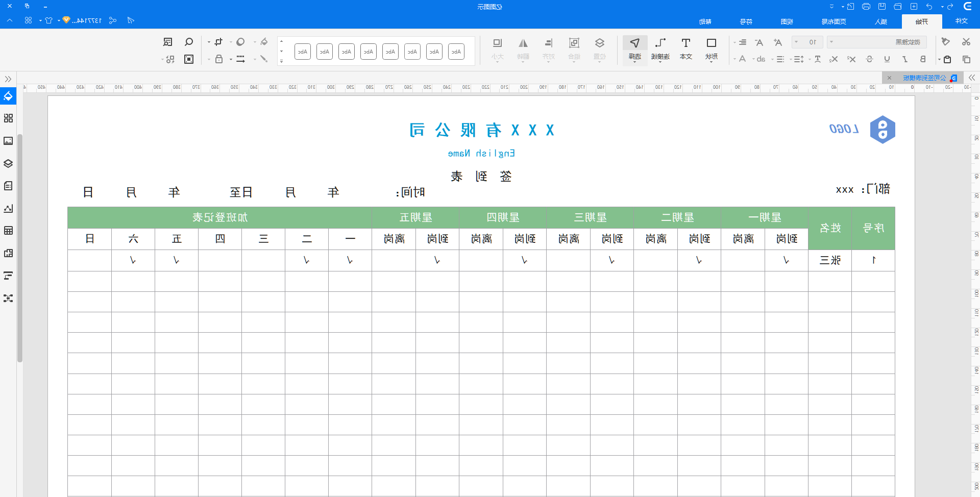Click the Save disk icon in title bar
Viewport: 980px width, 497px height.
pyautogui.click(x=882, y=7)
